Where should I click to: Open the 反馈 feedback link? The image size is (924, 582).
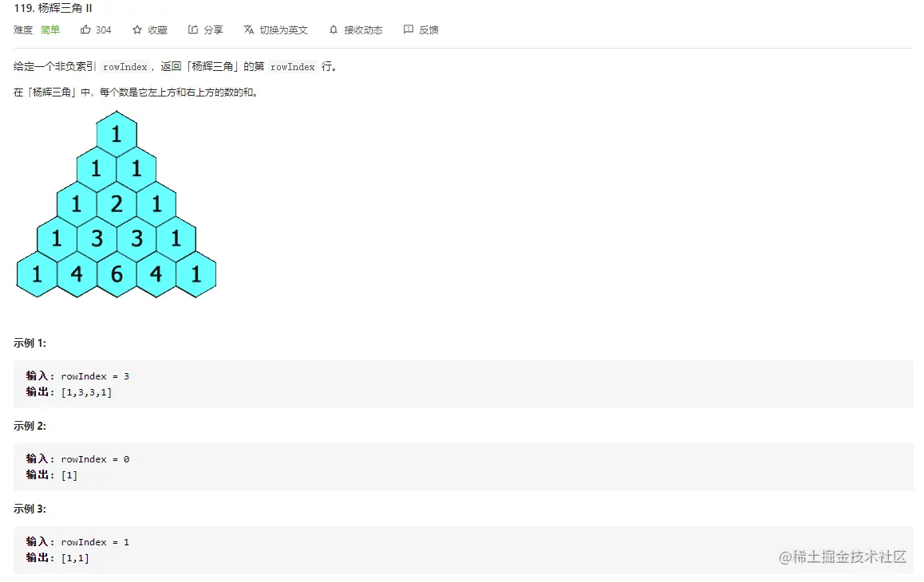tap(428, 30)
